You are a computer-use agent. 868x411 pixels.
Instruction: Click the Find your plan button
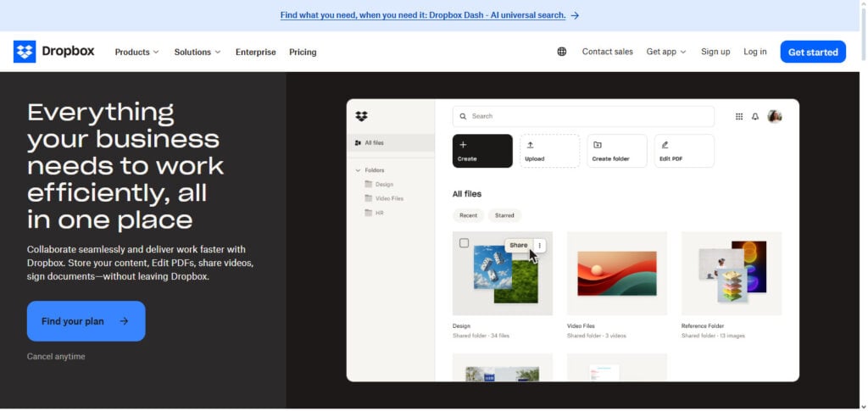pyautogui.click(x=86, y=321)
